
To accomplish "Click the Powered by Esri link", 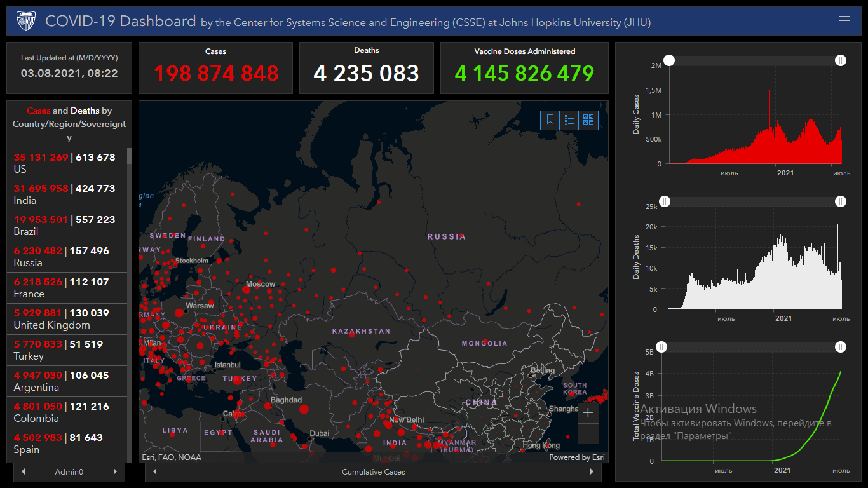I will (x=576, y=457).
